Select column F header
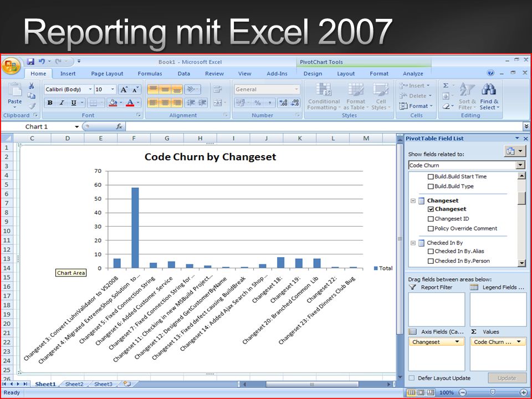The width and height of the screenshot is (532, 399). tap(134, 139)
